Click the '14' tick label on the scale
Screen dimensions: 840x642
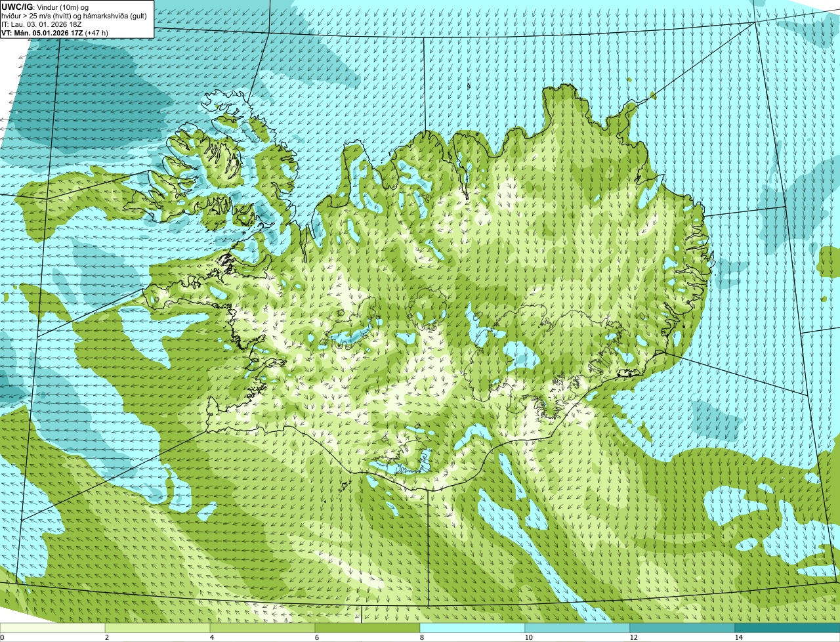pos(738,637)
